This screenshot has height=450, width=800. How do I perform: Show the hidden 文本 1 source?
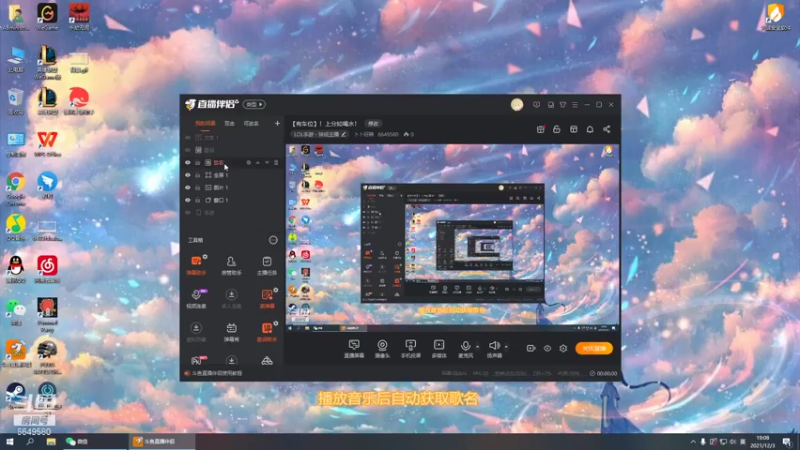click(188, 138)
